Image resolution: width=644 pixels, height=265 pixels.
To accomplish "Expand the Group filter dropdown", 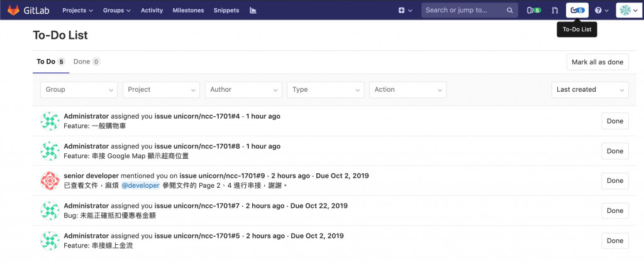I will [x=79, y=90].
